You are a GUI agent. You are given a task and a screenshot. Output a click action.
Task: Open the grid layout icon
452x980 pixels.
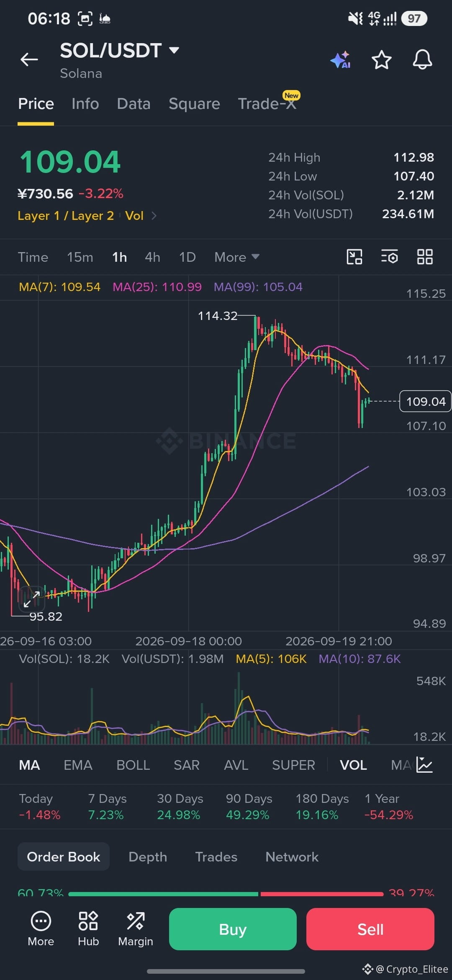tap(425, 257)
